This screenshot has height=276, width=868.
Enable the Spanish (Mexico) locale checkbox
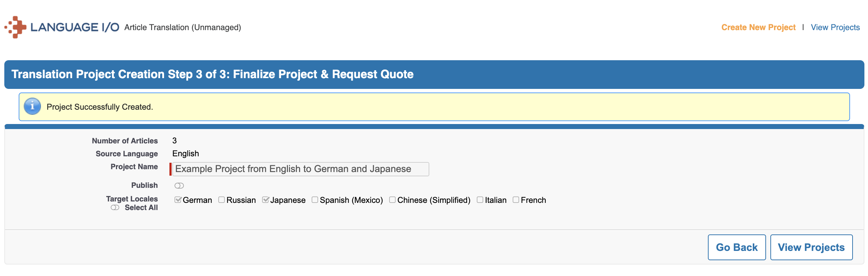click(315, 200)
